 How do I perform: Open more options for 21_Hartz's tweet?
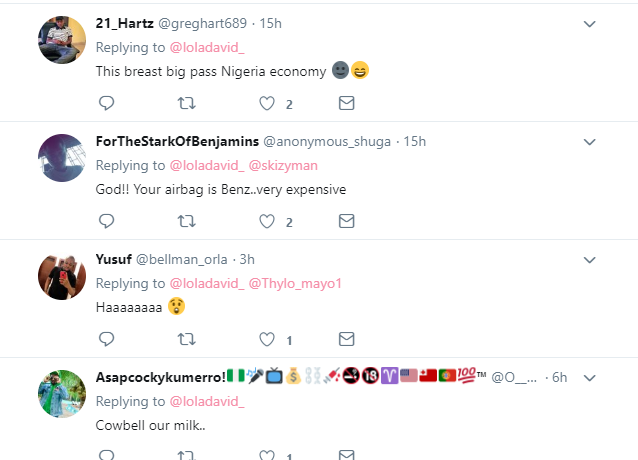click(590, 23)
